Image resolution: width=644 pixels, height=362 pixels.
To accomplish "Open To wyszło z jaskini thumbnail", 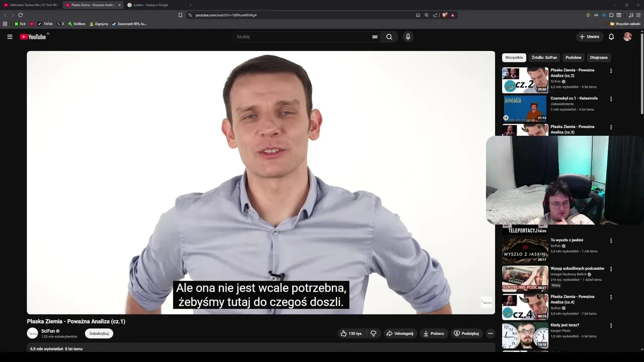I will (525, 250).
